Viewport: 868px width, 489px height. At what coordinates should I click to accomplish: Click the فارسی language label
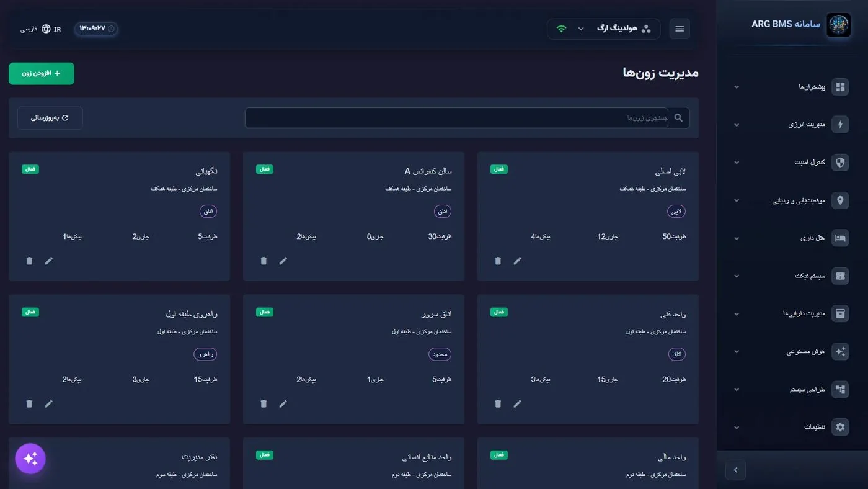pyautogui.click(x=29, y=29)
